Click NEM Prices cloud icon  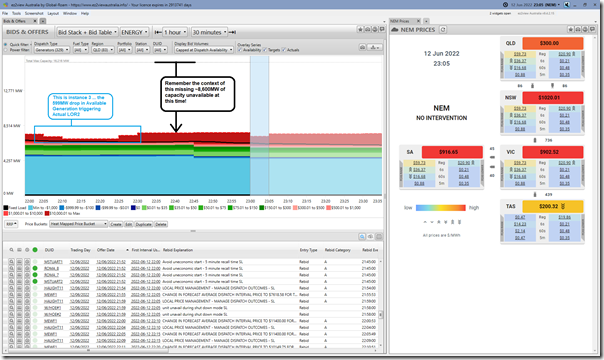[394, 30]
